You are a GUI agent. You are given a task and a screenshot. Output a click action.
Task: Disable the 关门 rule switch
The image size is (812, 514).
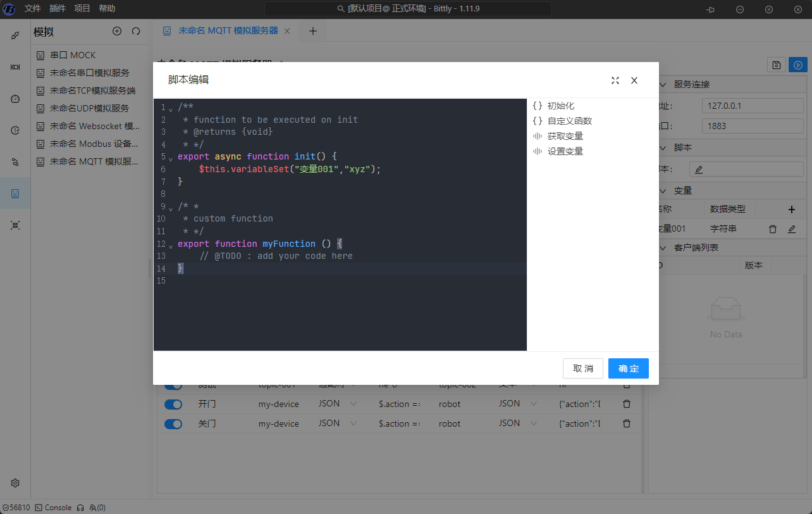point(173,423)
